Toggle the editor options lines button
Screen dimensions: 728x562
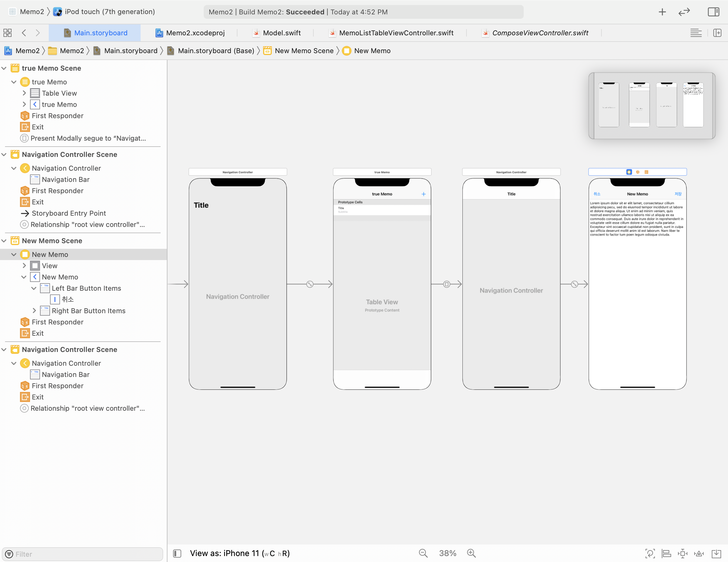coord(696,33)
